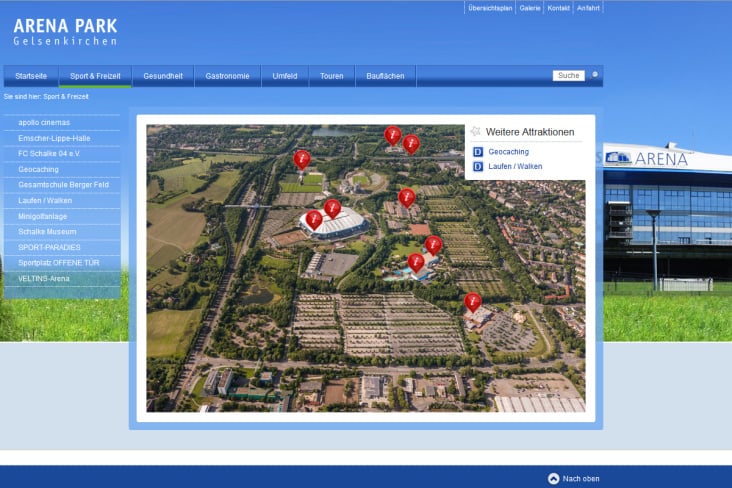Open the Gastronomie menu item
The height and width of the screenshot is (488, 732).
pos(227,76)
